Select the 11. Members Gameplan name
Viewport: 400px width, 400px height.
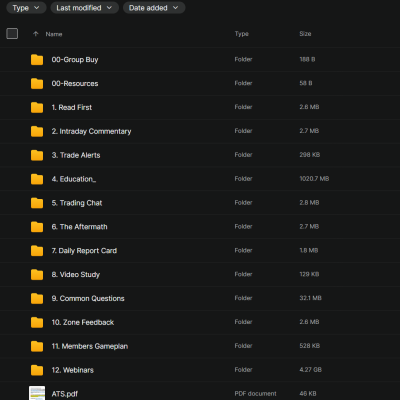[90, 346]
